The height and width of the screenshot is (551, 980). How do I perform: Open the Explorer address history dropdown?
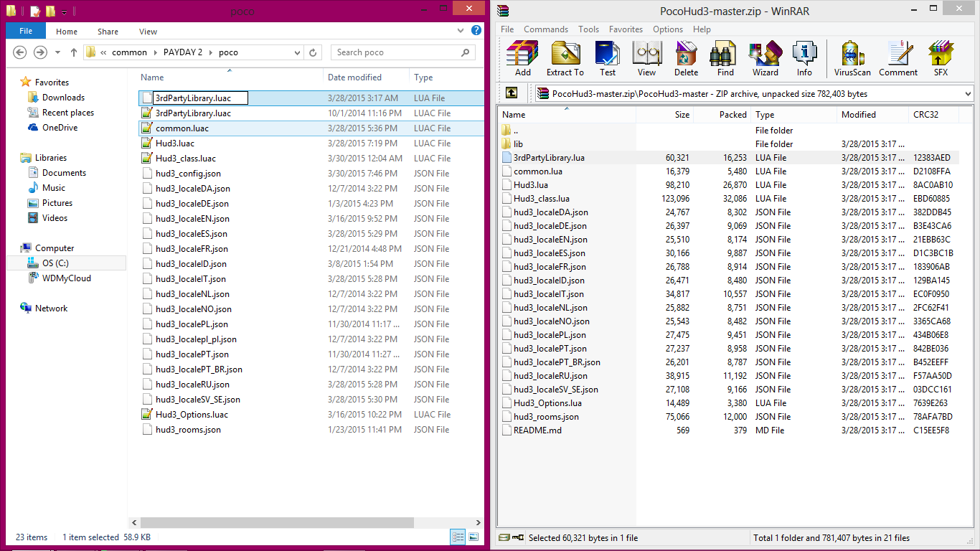click(x=298, y=52)
